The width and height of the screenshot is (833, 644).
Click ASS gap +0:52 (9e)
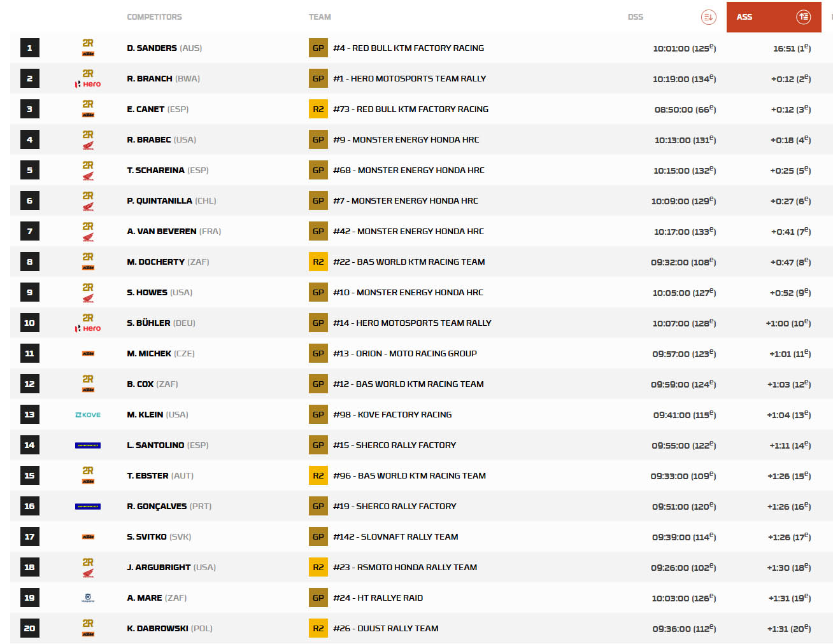click(790, 292)
